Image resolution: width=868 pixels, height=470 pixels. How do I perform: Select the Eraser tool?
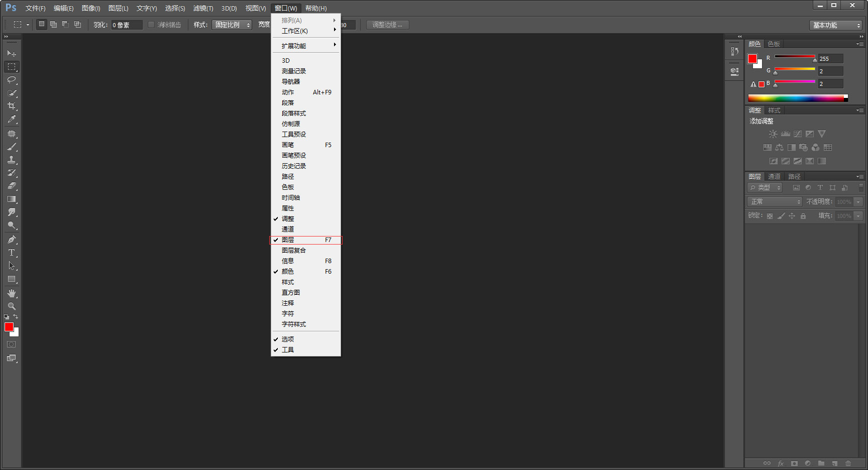(x=12, y=186)
